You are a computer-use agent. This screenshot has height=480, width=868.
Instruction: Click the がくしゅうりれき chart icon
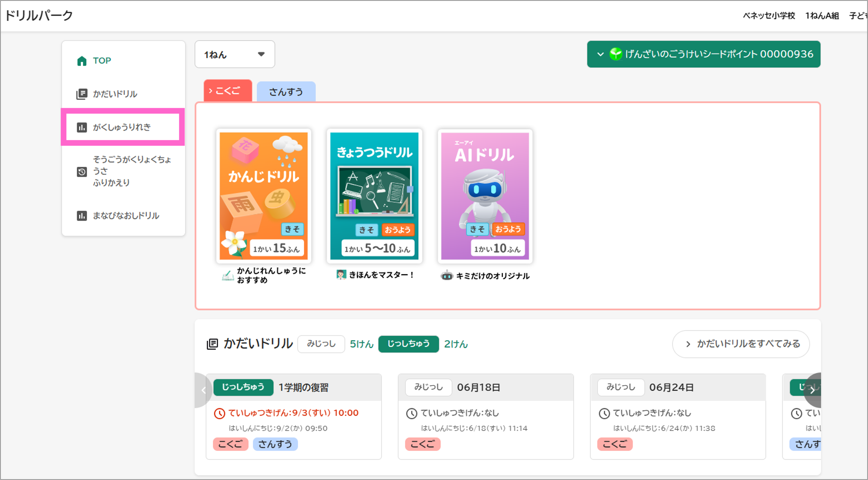tap(82, 127)
